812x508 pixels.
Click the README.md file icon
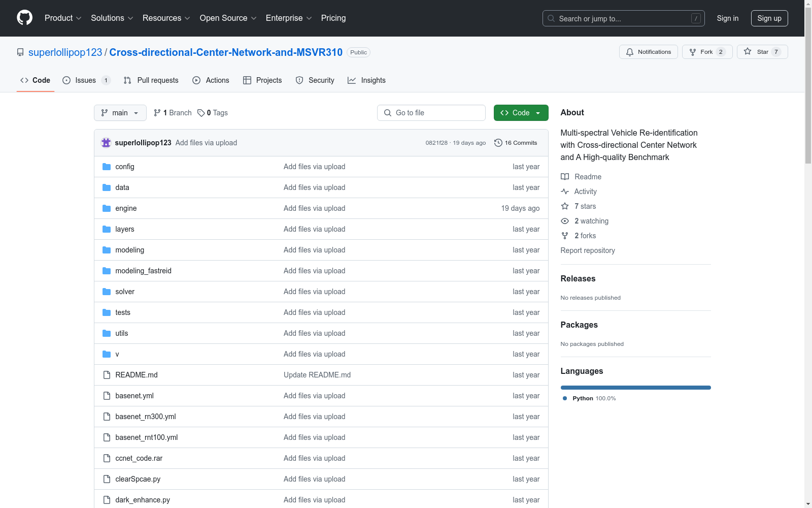(107, 375)
